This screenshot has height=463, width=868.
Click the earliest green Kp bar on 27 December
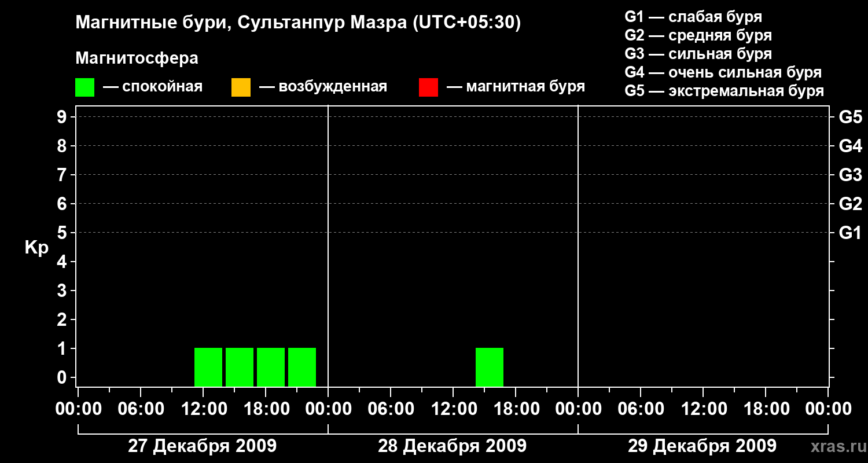(208, 367)
